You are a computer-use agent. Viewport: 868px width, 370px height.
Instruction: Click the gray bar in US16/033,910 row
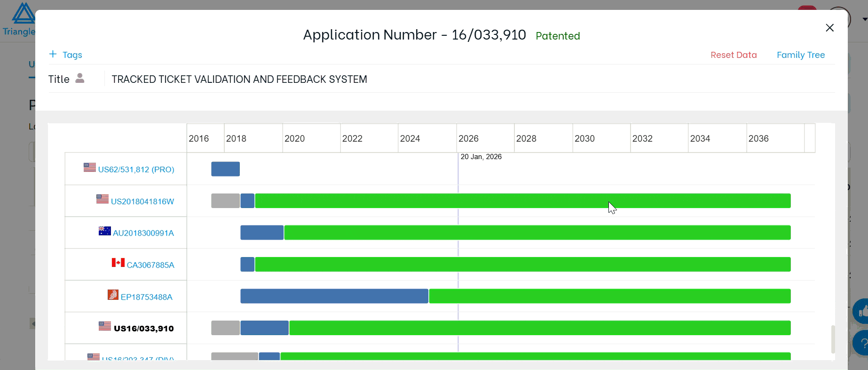[225, 328]
